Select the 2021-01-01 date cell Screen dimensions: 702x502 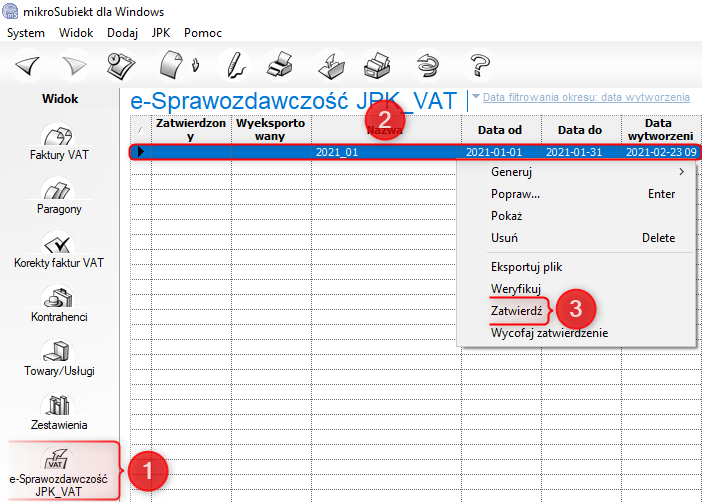click(x=501, y=152)
